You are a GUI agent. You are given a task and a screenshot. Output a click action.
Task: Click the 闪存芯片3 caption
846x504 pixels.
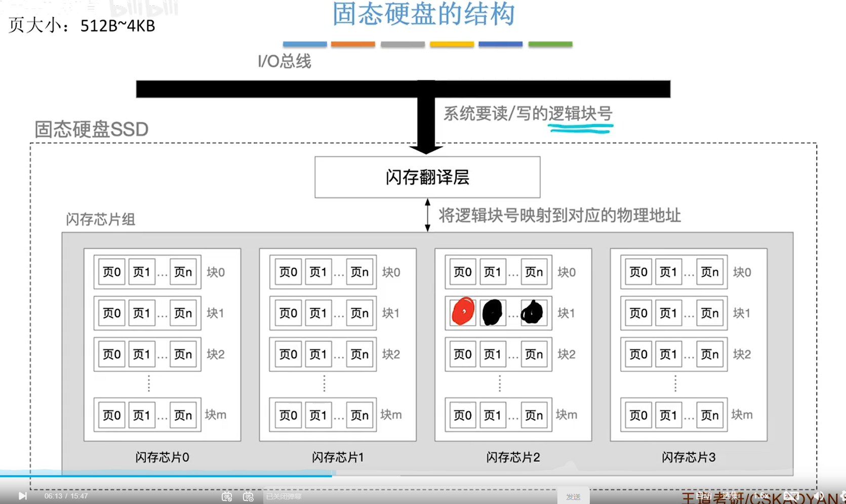pos(689,457)
